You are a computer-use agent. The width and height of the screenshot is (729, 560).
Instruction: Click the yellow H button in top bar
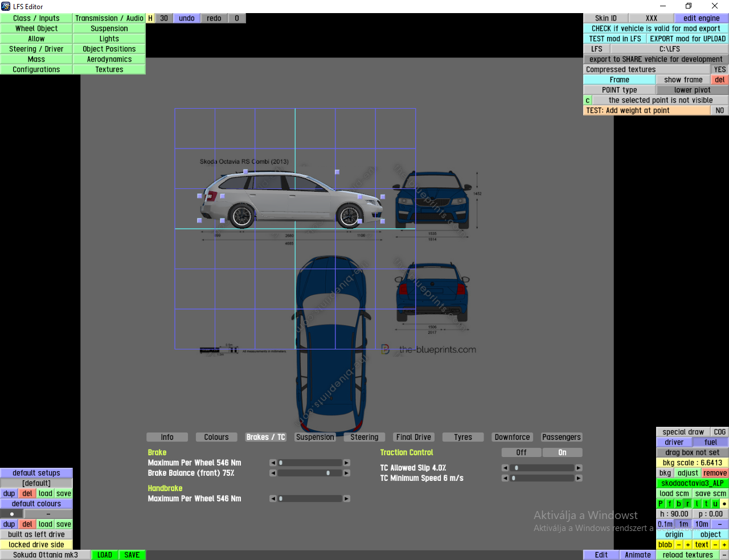(150, 18)
